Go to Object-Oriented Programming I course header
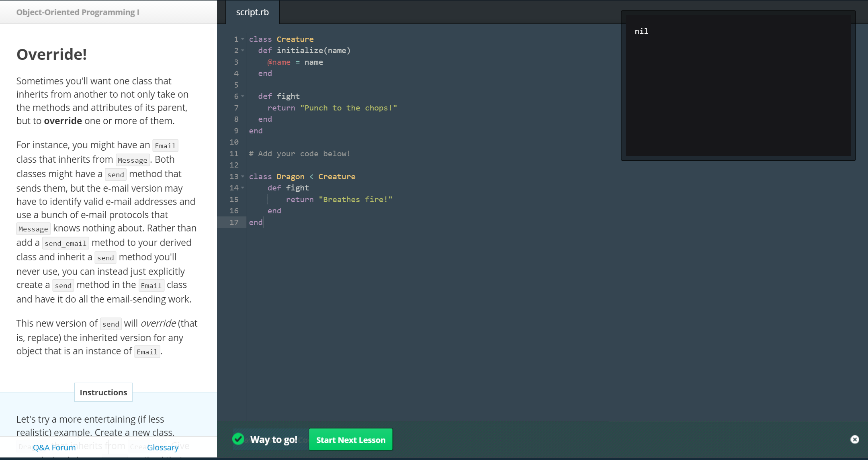The width and height of the screenshot is (868, 460). tap(78, 12)
